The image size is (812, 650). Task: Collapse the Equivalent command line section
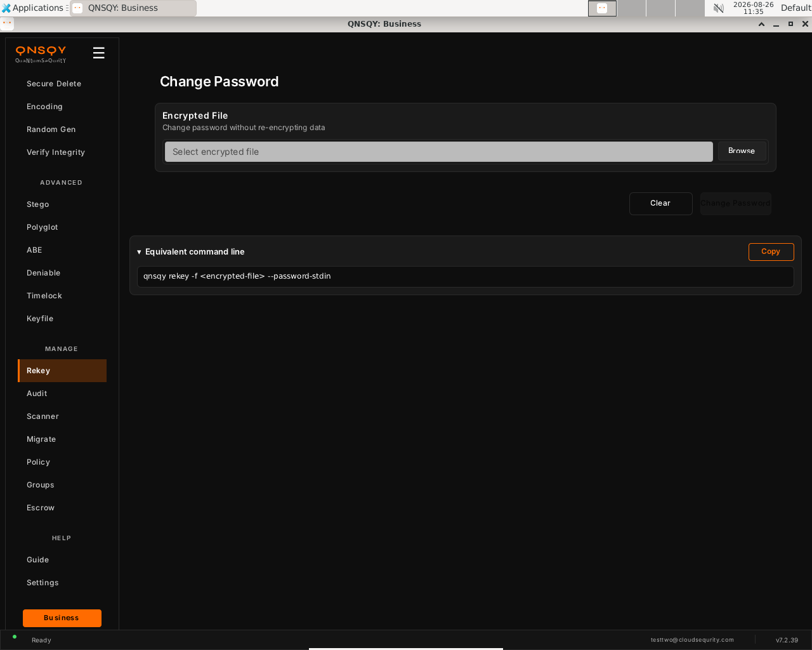[x=191, y=252]
